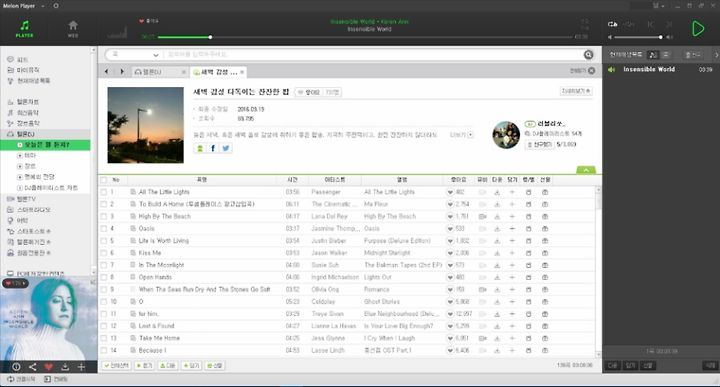Skip to the next track

click(x=669, y=24)
